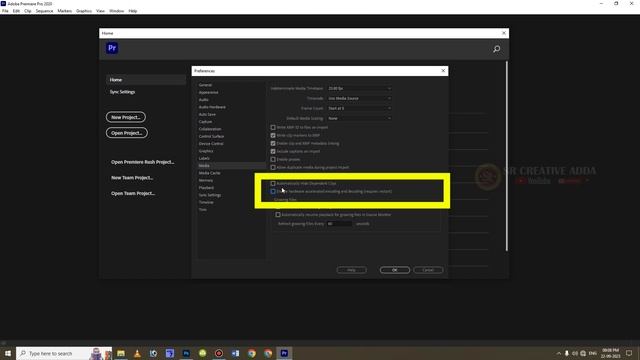
Task: Select Labels preferences category
Action: pos(204,158)
